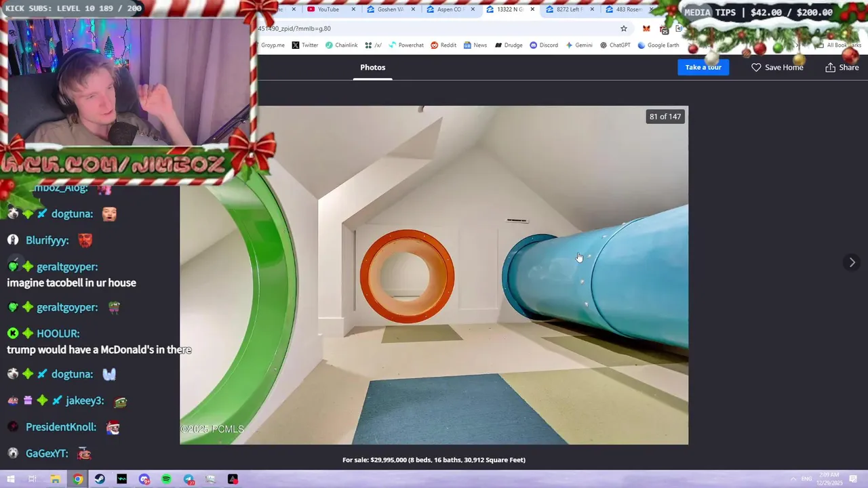Screen dimensions: 868x488
Task: Click the McDonald's chat message
Action: pos(99,350)
